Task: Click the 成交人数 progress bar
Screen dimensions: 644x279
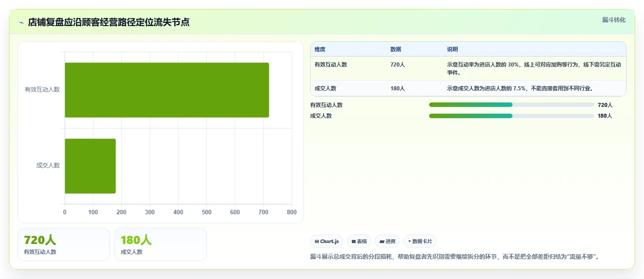Action: tap(511, 116)
